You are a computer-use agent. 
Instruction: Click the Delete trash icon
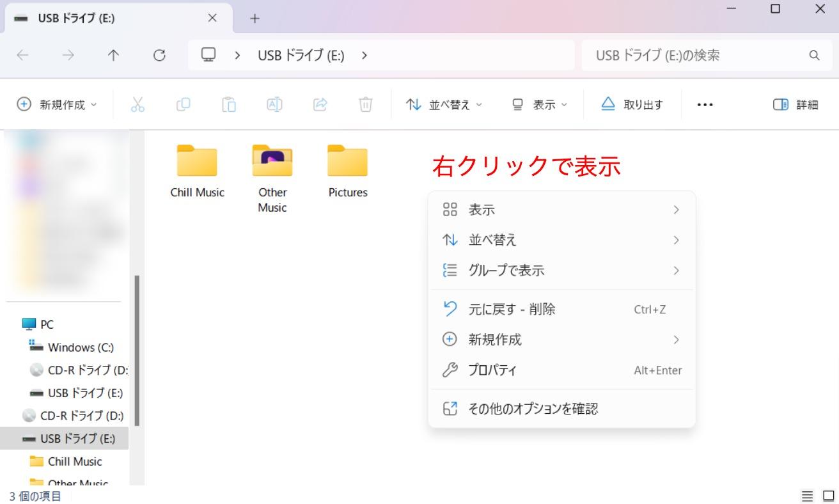pyautogui.click(x=365, y=104)
